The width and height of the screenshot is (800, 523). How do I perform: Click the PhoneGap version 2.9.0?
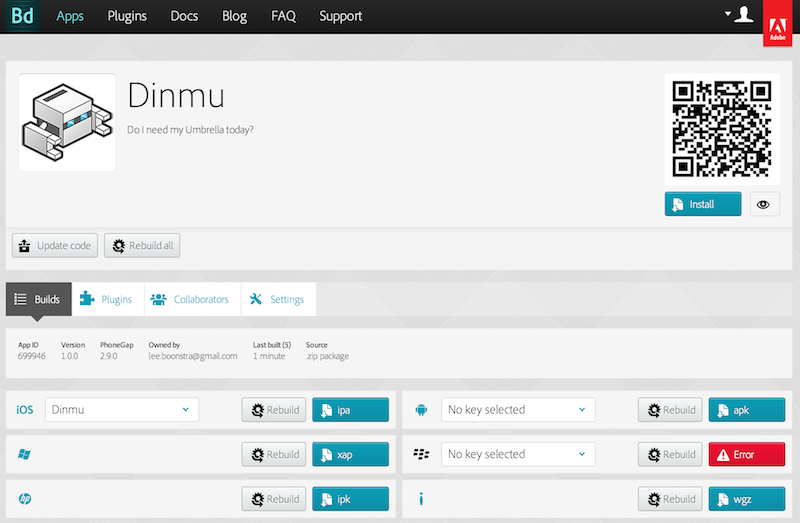[x=109, y=356]
